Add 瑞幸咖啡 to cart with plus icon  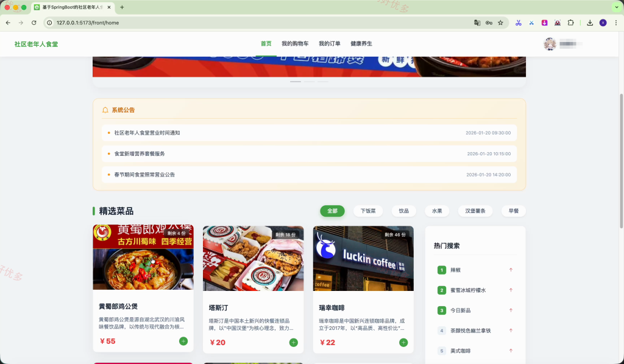point(403,343)
